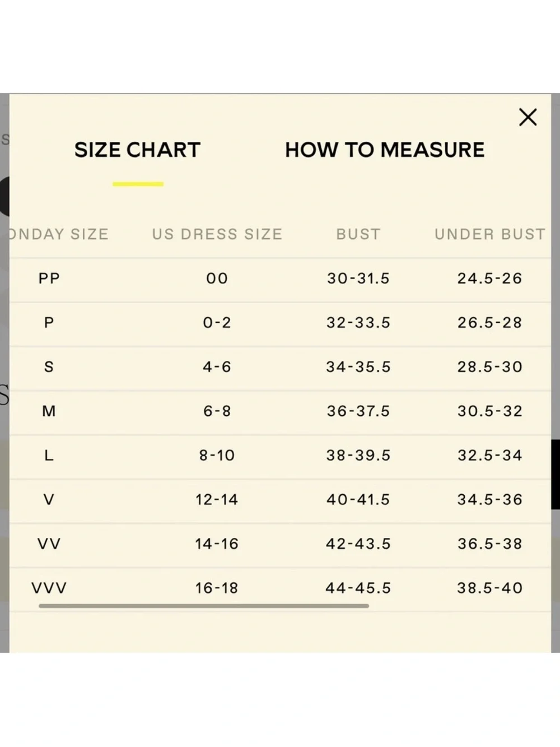Switch to the HOW TO MEASURE tab
This screenshot has height=747, width=560.
pos(385,150)
